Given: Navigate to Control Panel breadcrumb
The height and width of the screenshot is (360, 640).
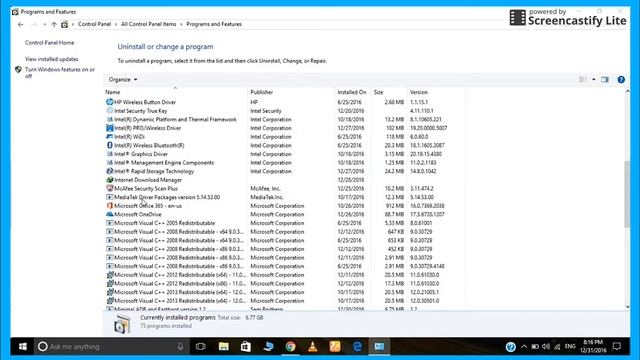Looking at the screenshot, I should tap(94, 24).
